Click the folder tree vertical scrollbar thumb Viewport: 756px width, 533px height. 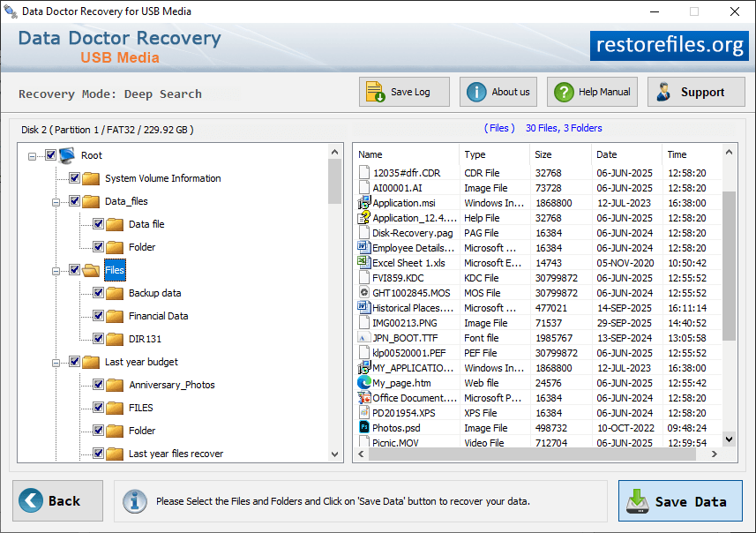(334, 182)
